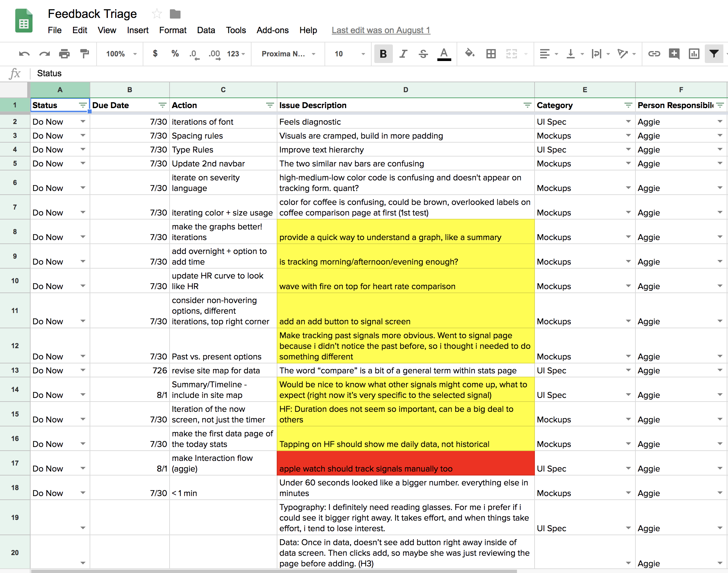Select cell 'Update 2nd navbar'
Viewport: 728px width, 573px height.
(x=223, y=163)
